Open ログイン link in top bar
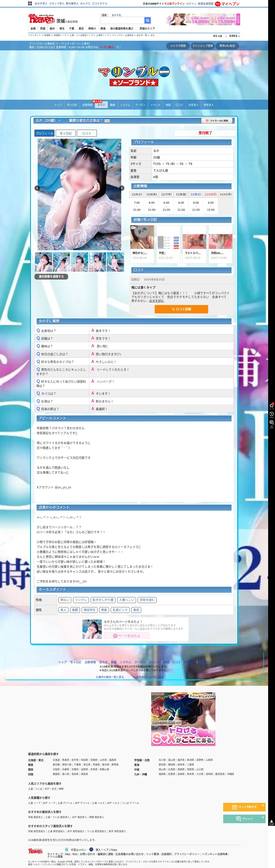This screenshot has height=868, width=275. (191, 4)
